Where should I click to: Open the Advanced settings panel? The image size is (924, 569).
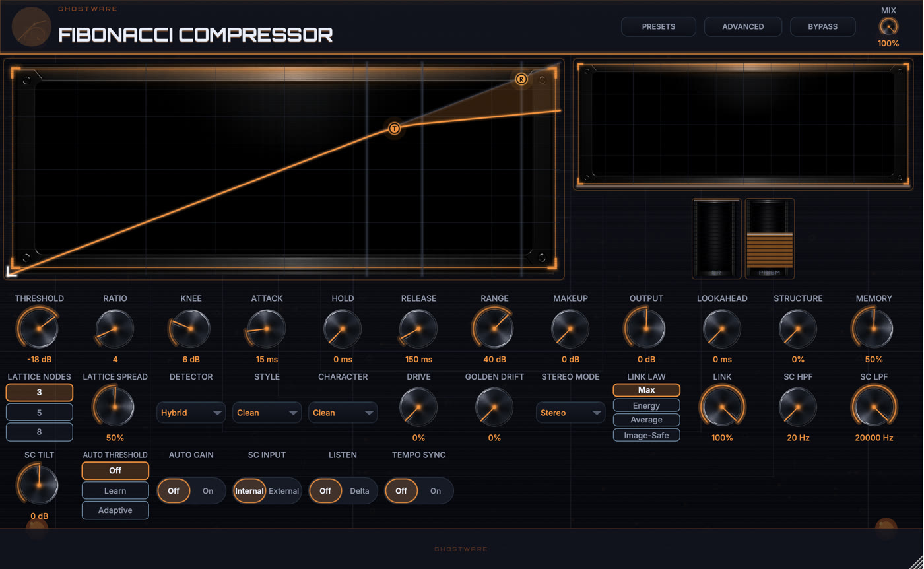pyautogui.click(x=743, y=26)
